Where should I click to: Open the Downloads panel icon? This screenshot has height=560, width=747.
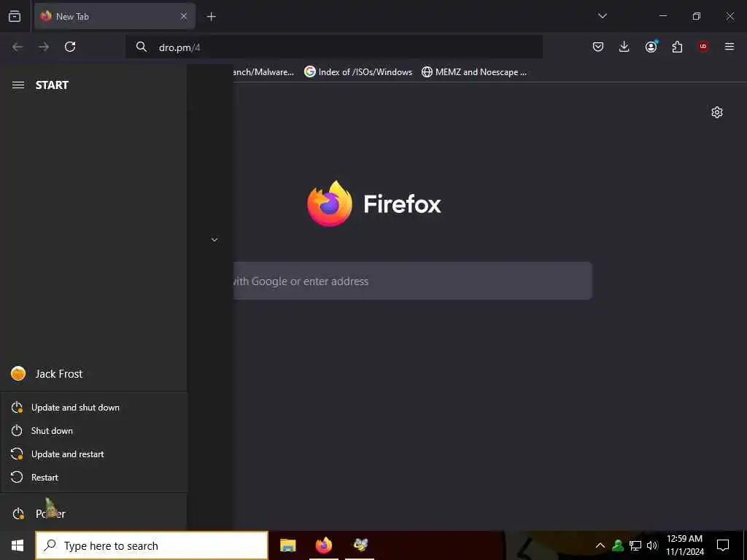[x=624, y=47]
